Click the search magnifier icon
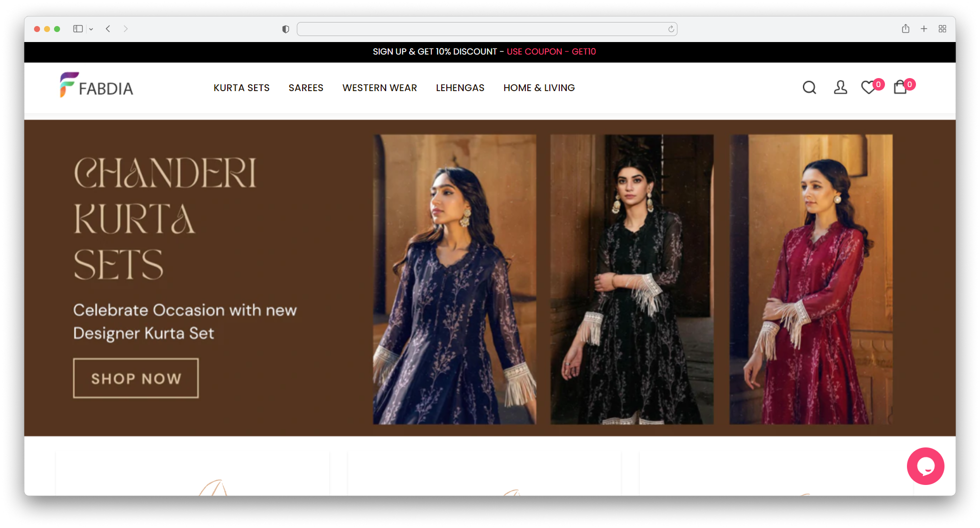 coord(809,88)
